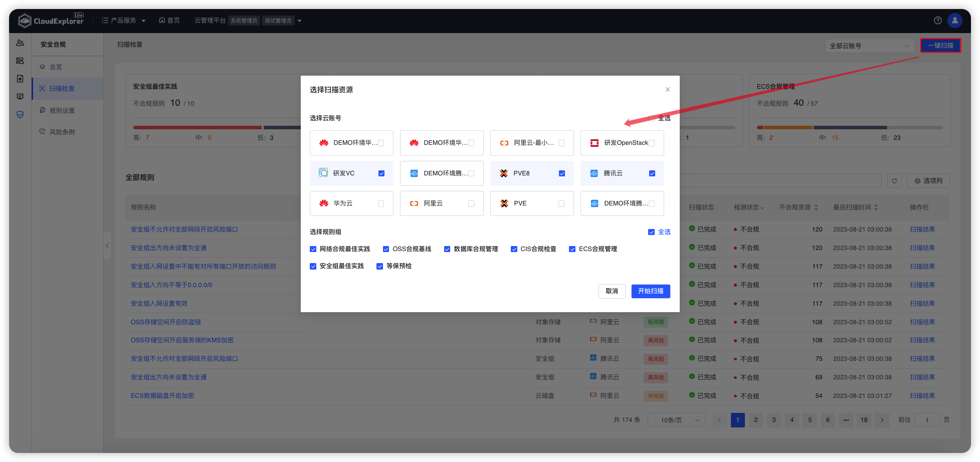Select the 研发VC account card
This screenshot has height=462, width=980.
click(351, 173)
